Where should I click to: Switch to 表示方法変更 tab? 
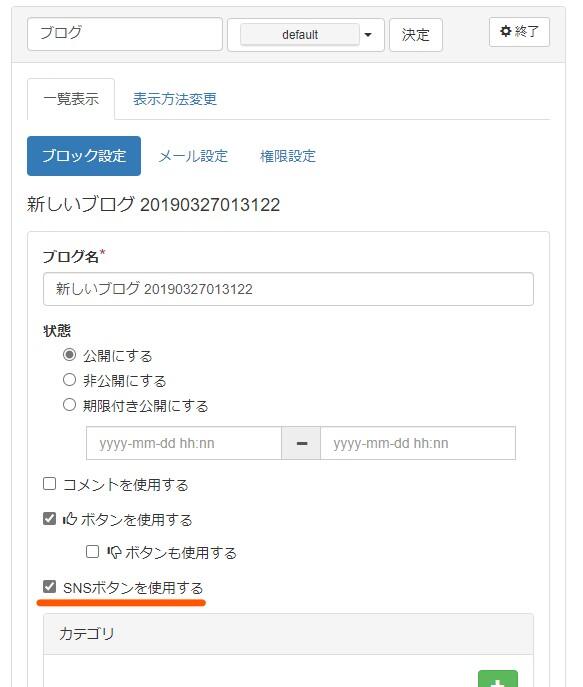[175, 99]
